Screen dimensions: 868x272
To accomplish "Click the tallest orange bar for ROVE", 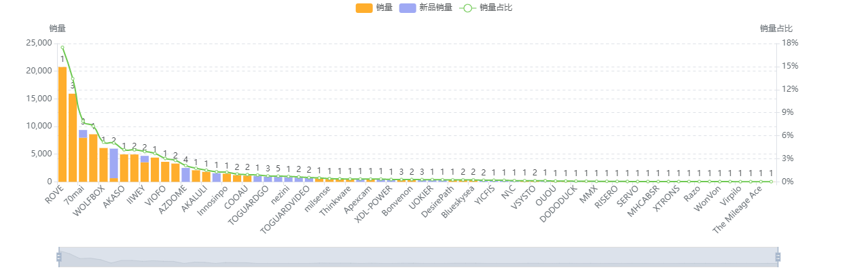I will pyautogui.click(x=62, y=124).
